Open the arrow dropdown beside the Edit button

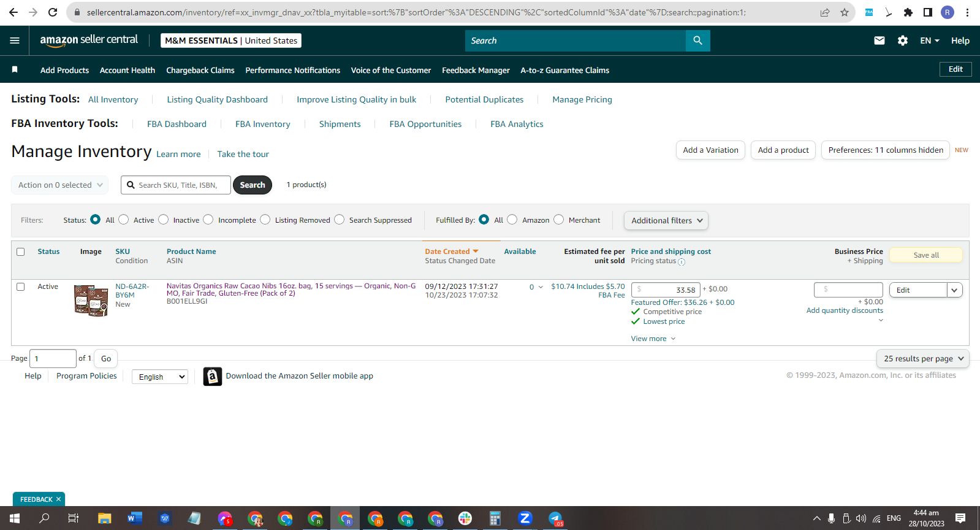(954, 290)
